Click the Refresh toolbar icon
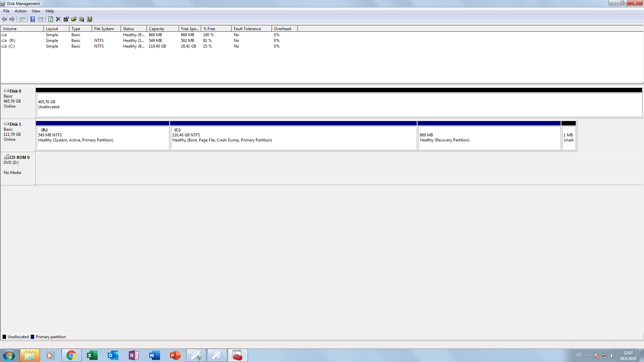This screenshot has height=362, width=644. pyautogui.click(x=51, y=19)
